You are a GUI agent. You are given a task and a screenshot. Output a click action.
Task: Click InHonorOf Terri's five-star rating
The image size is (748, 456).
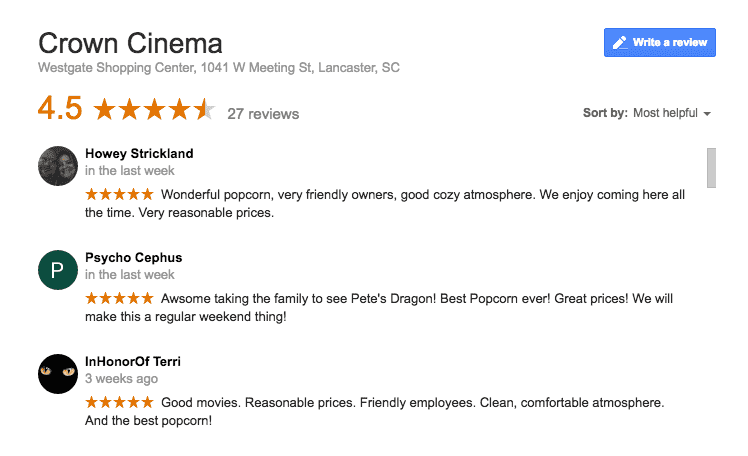pyautogui.click(x=119, y=402)
